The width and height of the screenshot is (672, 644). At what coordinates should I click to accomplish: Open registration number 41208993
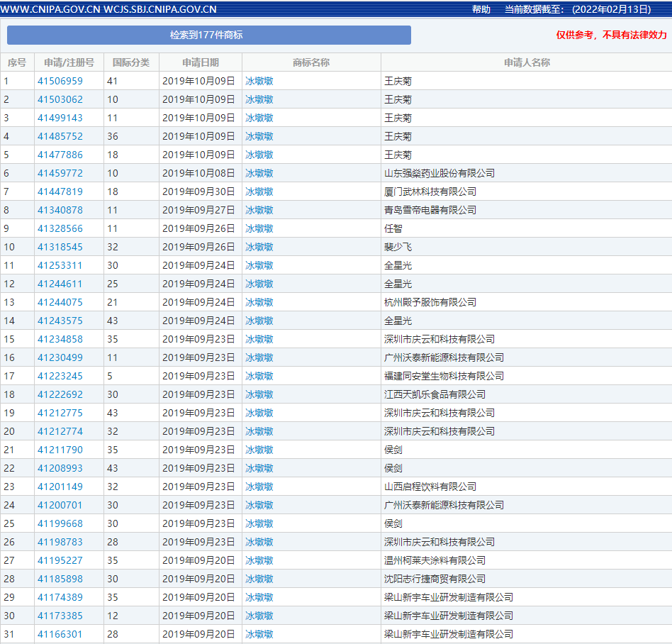[x=60, y=468]
